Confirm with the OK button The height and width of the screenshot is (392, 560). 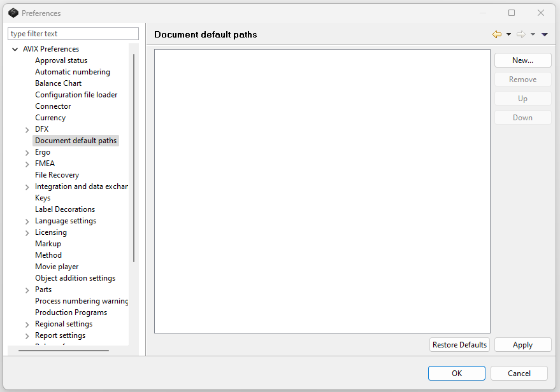[456, 374]
